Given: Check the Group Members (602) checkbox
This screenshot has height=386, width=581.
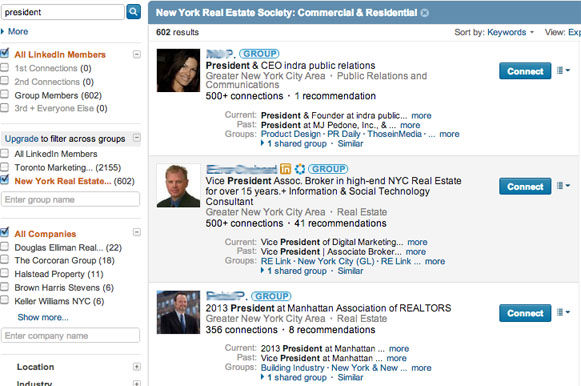Looking at the screenshot, I should (x=4, y=94).
